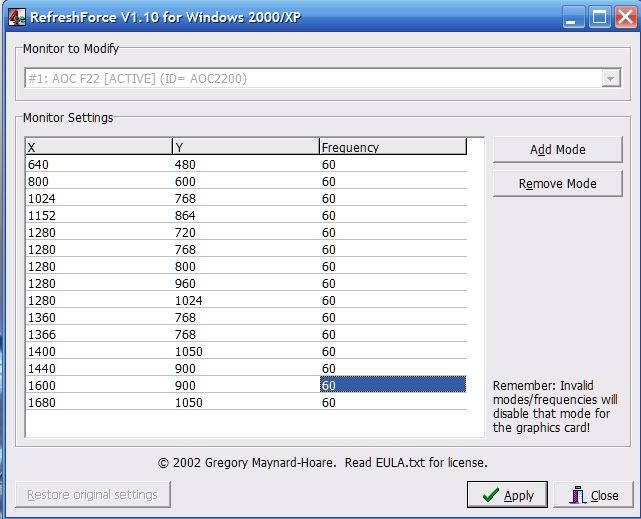Select the 1360 cell in X column
The height and width of the screenshot is (519, 641).
[99, 318]
